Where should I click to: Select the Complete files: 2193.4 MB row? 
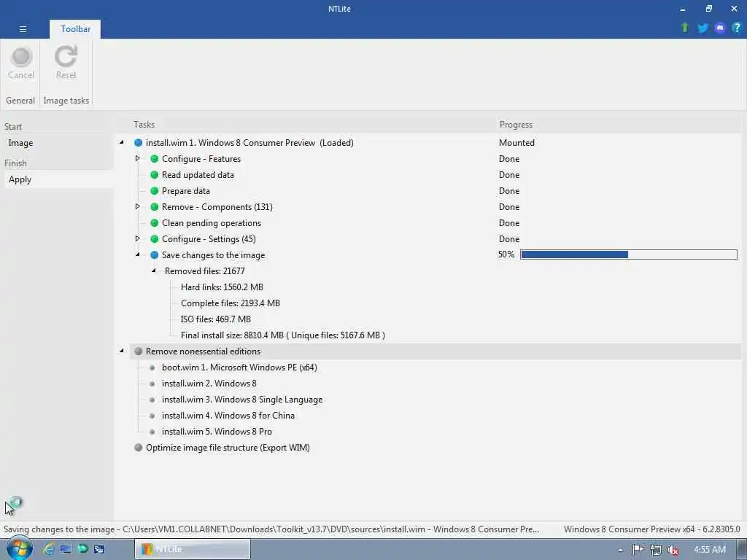(231, 303)
